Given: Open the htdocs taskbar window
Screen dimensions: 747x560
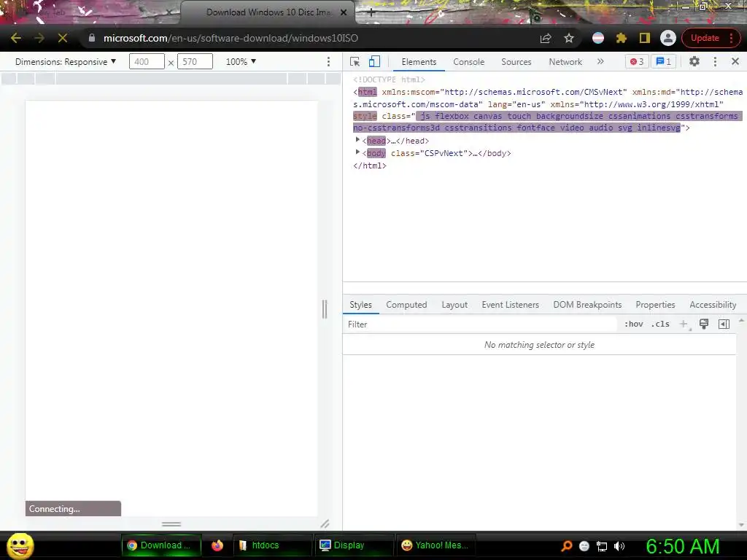Looking at the screenshot, I should (x=273, y=545).
